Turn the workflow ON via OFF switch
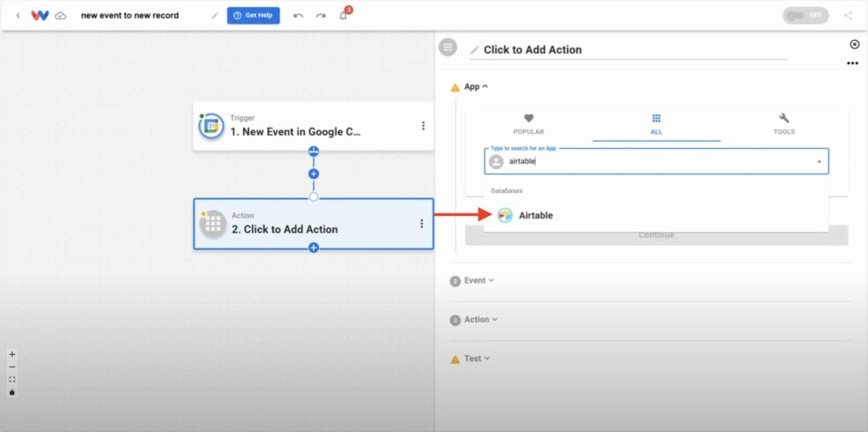Image resolution: width=868 pixels, height=432 pixels. coord(805,15)
